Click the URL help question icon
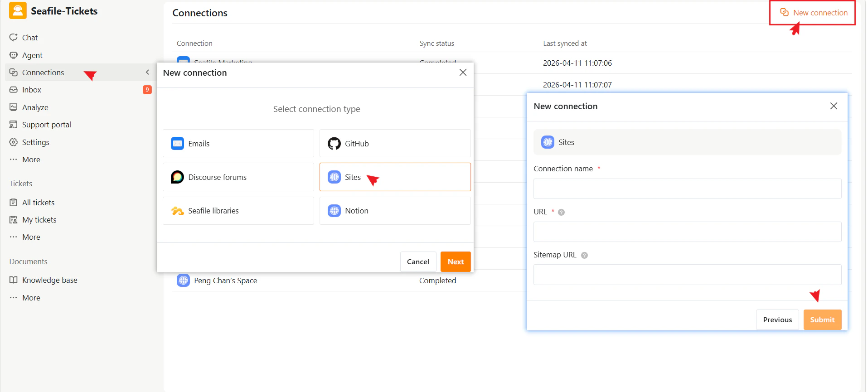The image size is (868, 392). pos(561,212)
